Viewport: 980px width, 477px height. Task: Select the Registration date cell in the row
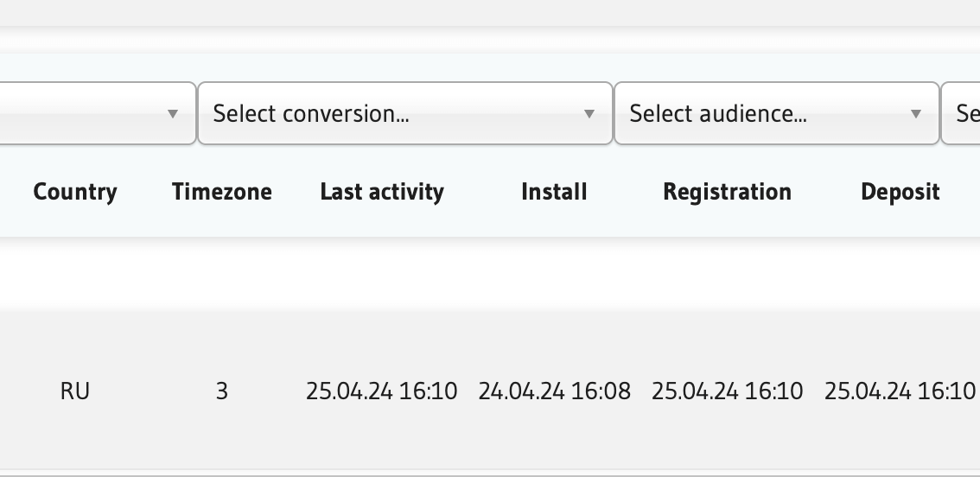point(727,391)
